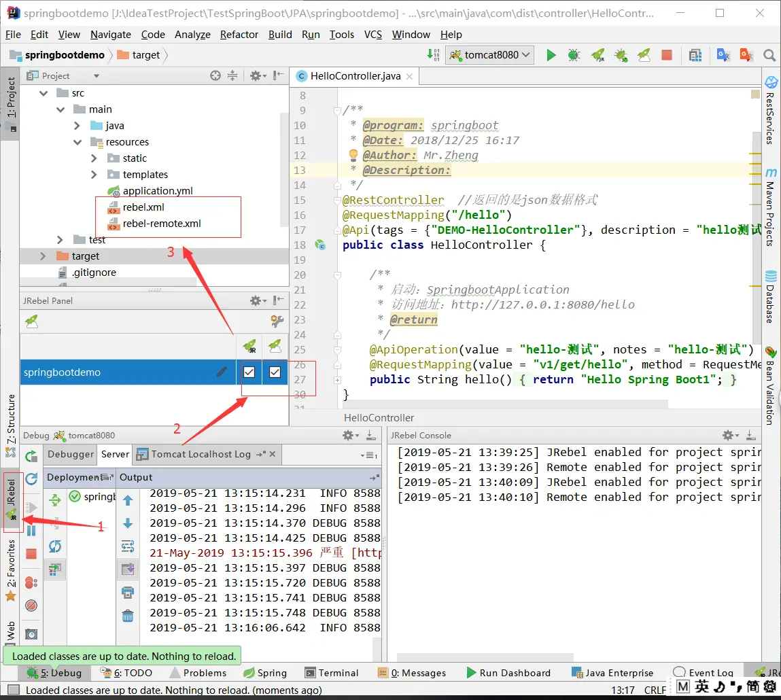Open Project Structure icon in top toolbar
Screen dimensions: 781x700
[x=695, y=55]
